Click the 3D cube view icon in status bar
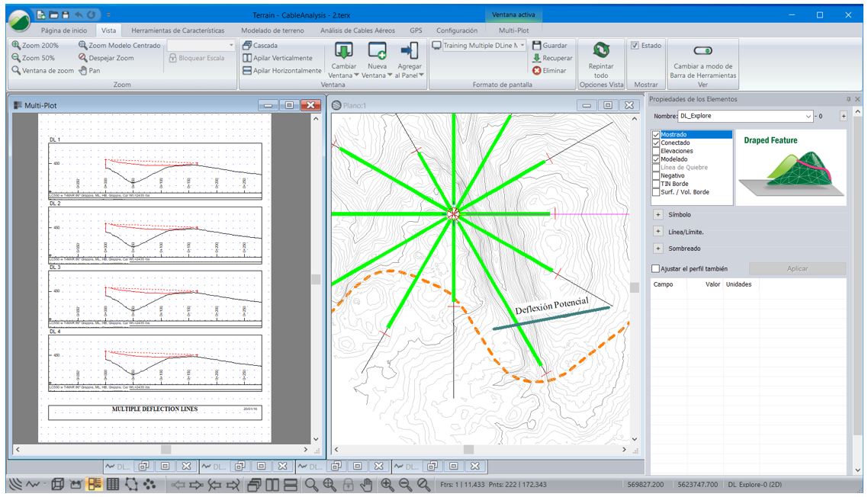 click(x=57, y=485)
